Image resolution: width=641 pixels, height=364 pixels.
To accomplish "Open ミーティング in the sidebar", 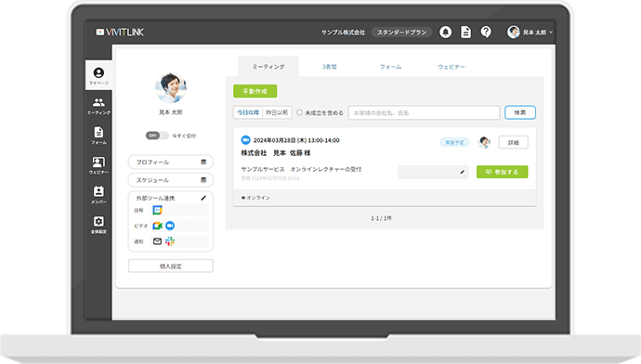I will coord(98,106).
